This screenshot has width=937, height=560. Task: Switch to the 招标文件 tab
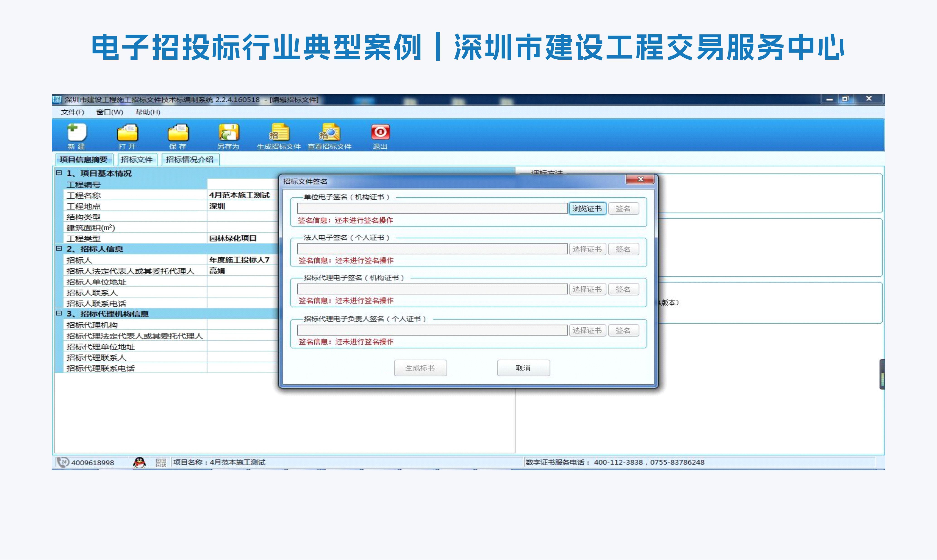tap(136, 160)
